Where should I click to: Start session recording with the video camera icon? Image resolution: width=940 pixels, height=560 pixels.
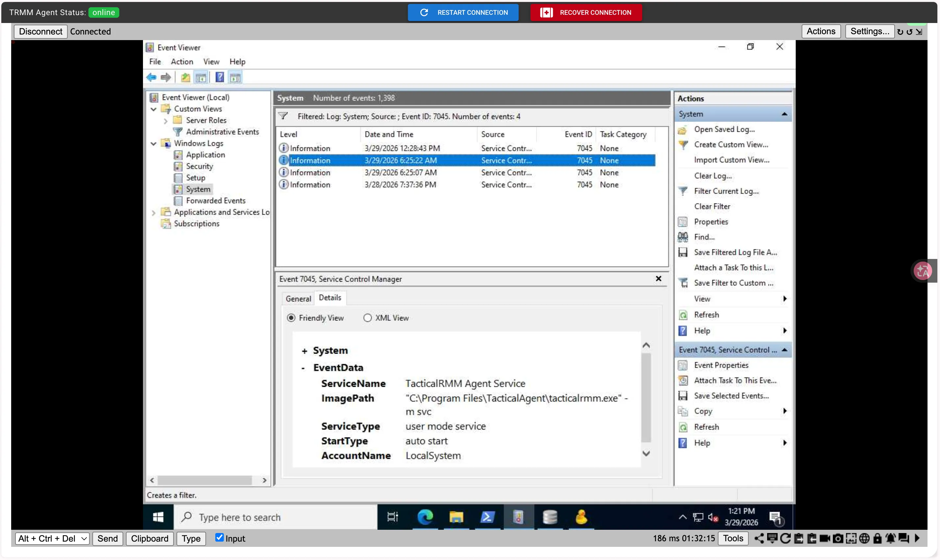[x=825, y=539]
